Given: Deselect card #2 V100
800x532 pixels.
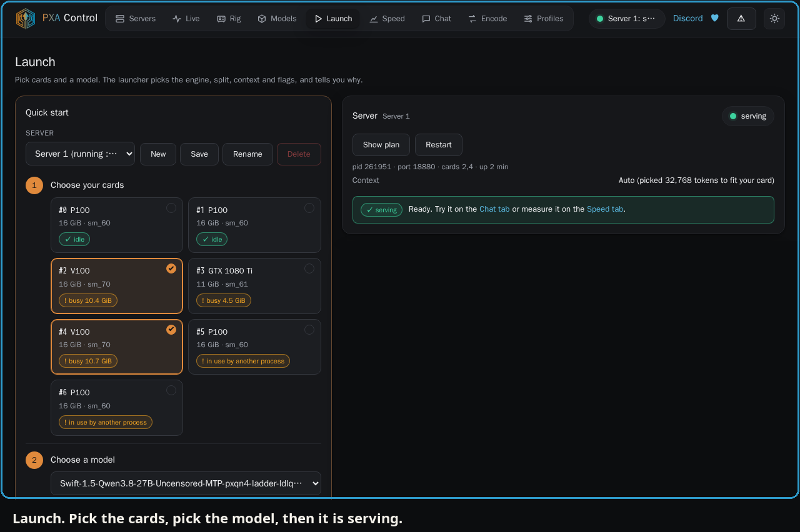Looking at the screenshot, I should click(117, 286).
